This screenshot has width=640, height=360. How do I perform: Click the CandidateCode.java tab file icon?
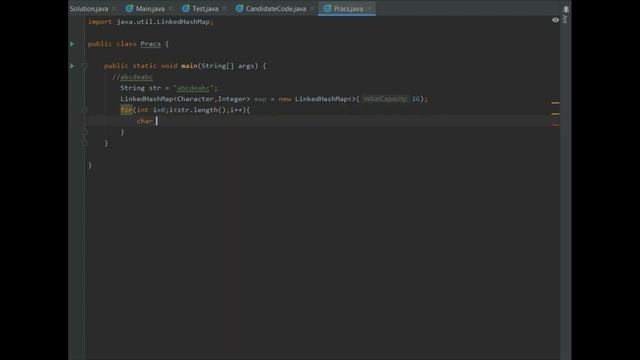pyautogui.click(x=239, y=9)
